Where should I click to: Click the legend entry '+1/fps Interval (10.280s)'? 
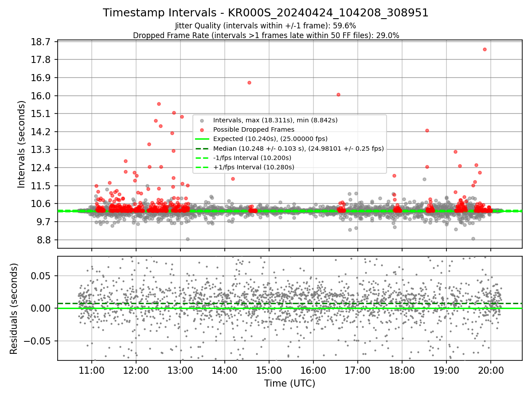pyautogui.click(x=254, y=167)
